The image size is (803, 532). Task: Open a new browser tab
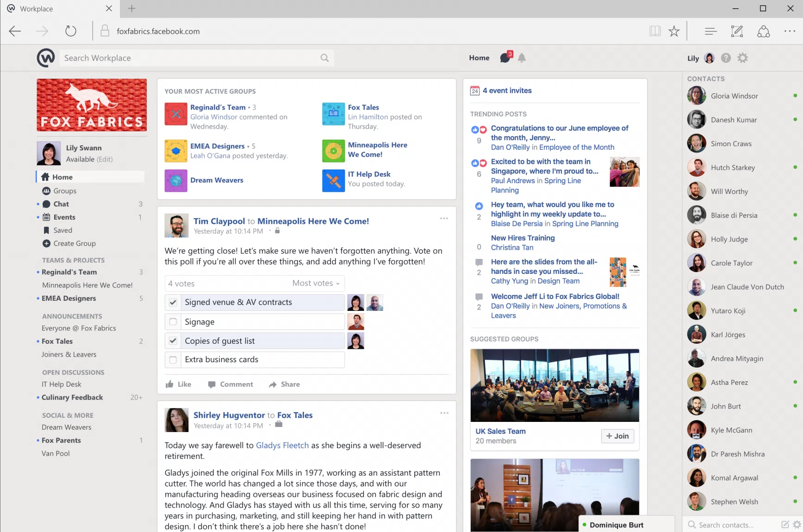132,8
